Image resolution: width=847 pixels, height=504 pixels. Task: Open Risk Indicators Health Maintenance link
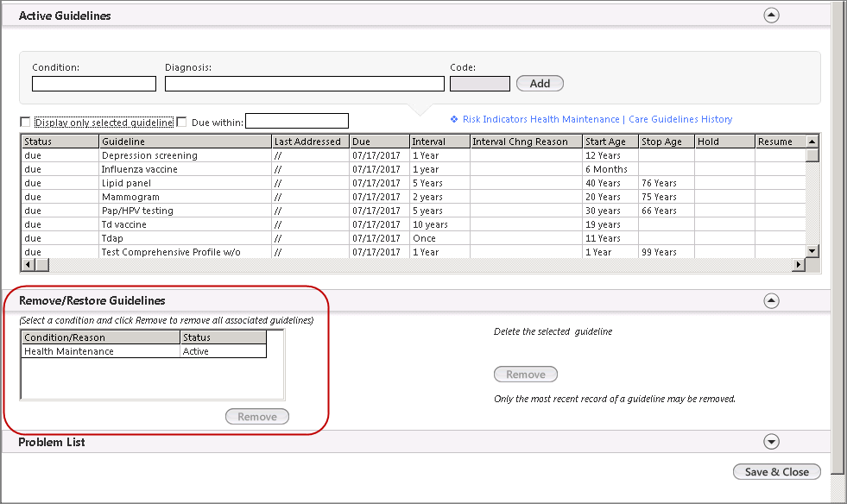[x=540, y=119]
